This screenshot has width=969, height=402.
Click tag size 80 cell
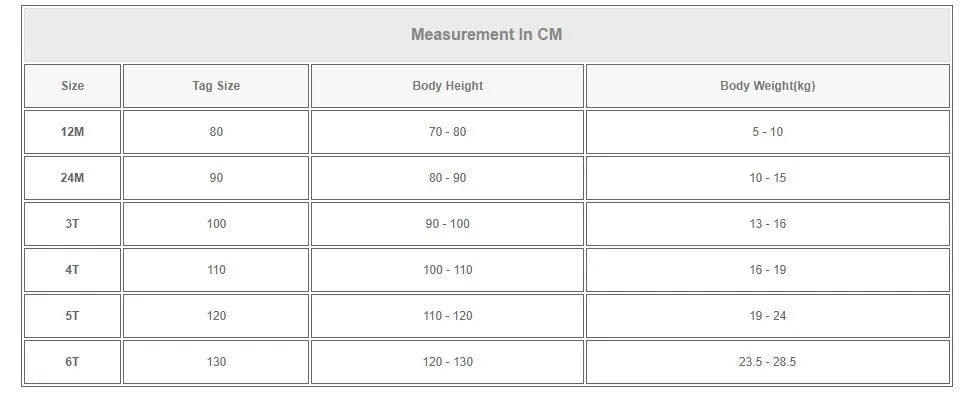coord(216,132)
